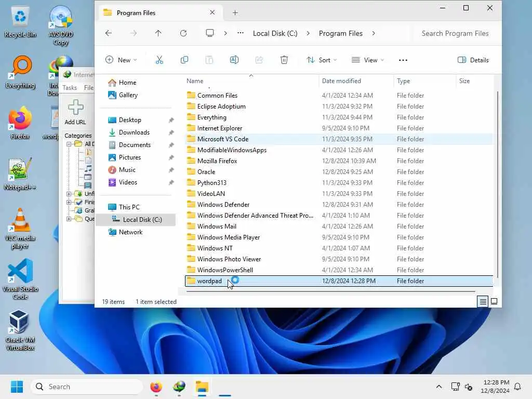Refresh the Program Files folder view

pos(183,33)
